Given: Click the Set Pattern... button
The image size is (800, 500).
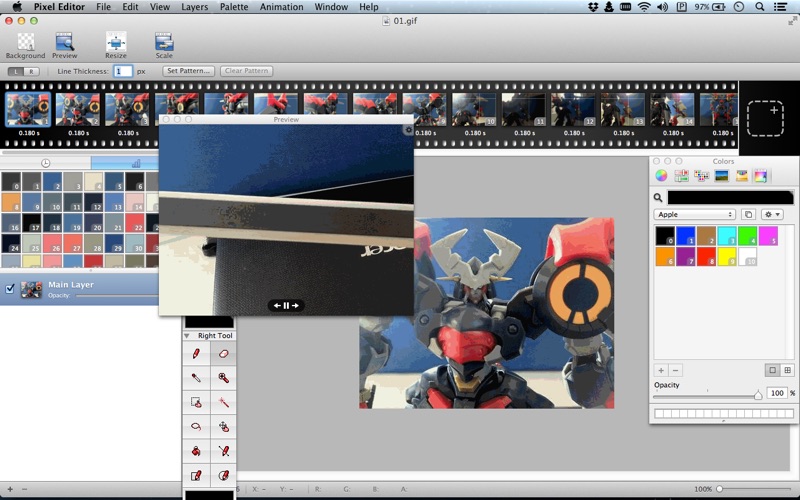Looking at the screenshot, I should [189, 72].
